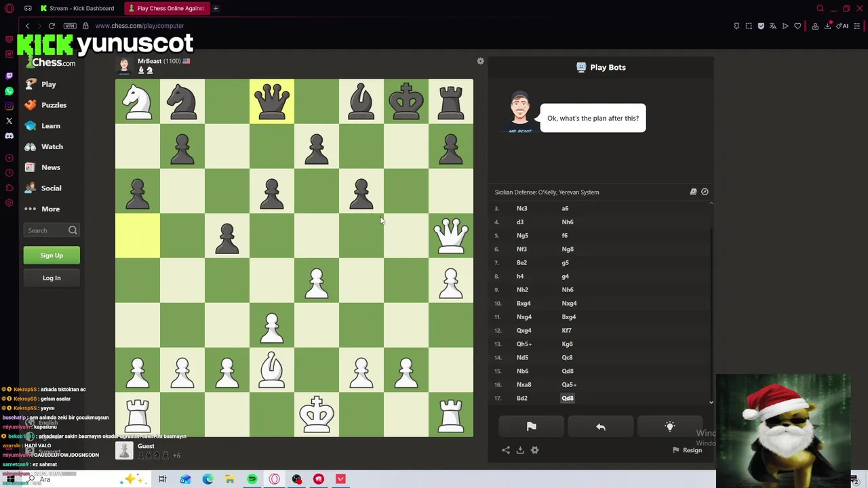Image resolution: width=868 pixels, height=488 pixels.
Task: Open the Learn section
Action: coord(42,125)
